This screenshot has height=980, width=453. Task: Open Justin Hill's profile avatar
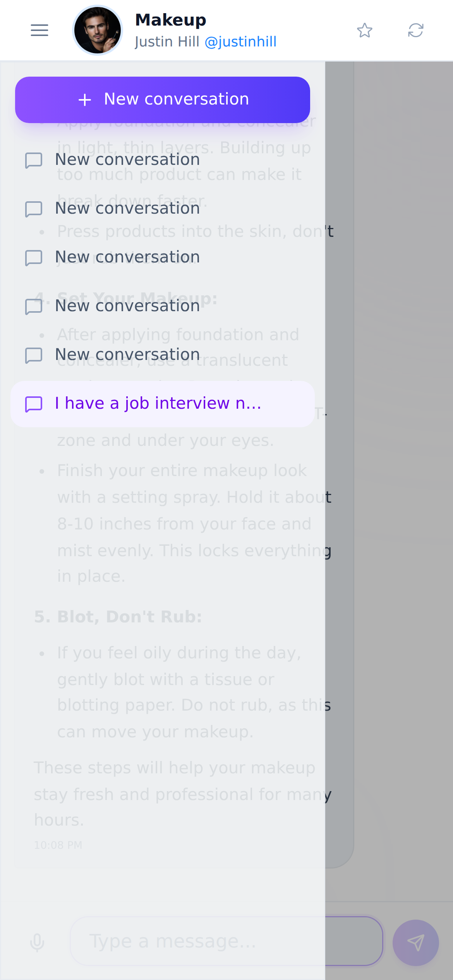point(98,30)
